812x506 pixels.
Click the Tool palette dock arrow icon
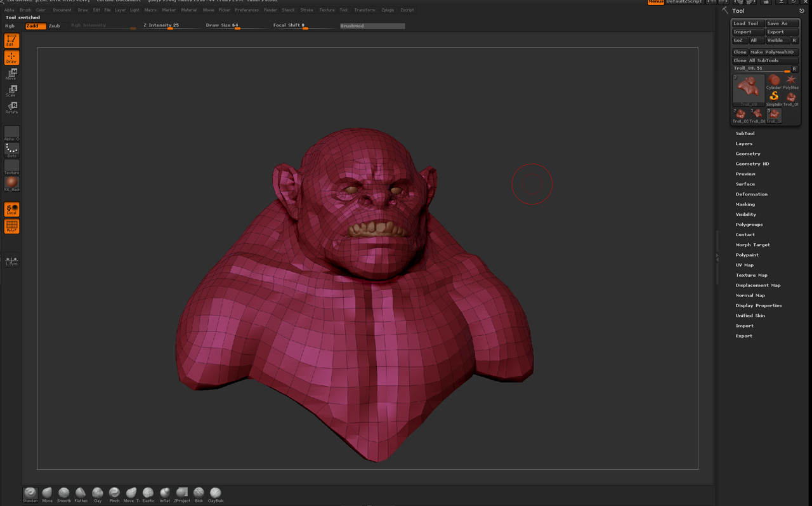pyautogui.click(x=802, y=11)
